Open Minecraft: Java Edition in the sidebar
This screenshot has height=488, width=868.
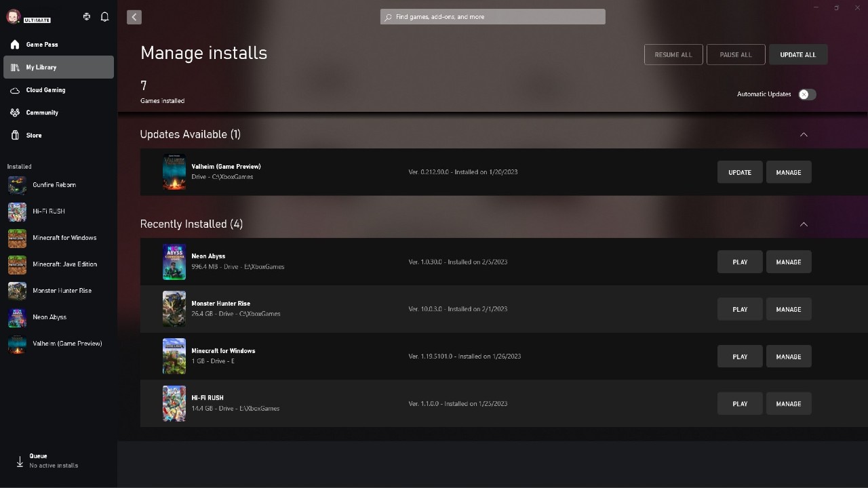tap(64, 264)
